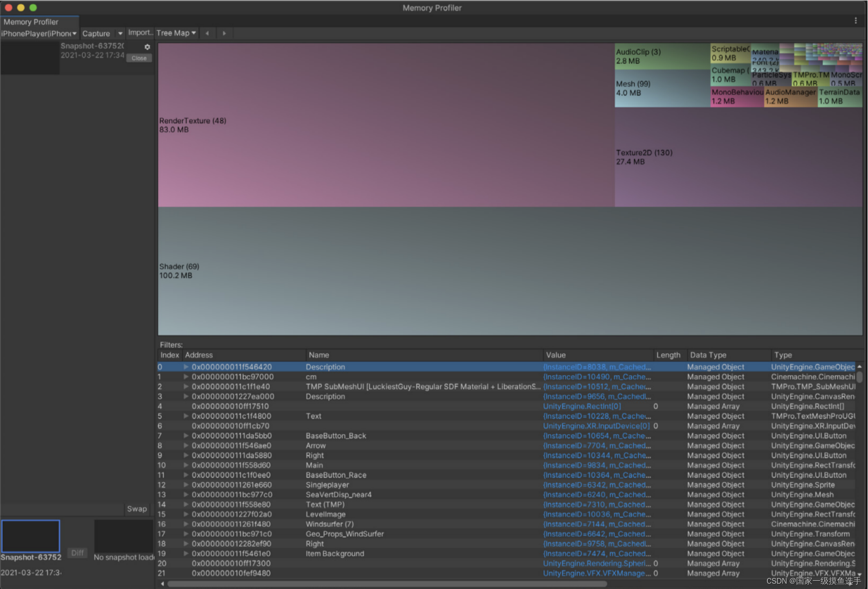The height and width of the screenshot is (589, 868).
Task: Go to next view with forward arrow
Action: 224,33
